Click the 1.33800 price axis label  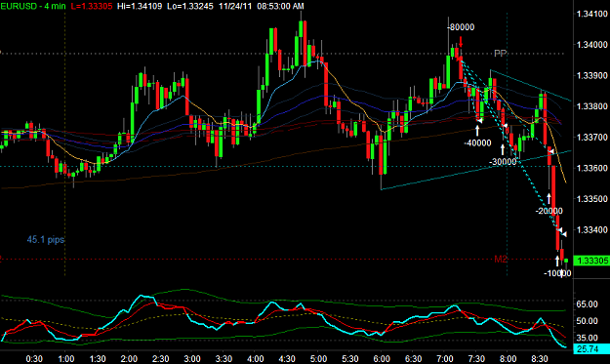(x=591, y=106)
